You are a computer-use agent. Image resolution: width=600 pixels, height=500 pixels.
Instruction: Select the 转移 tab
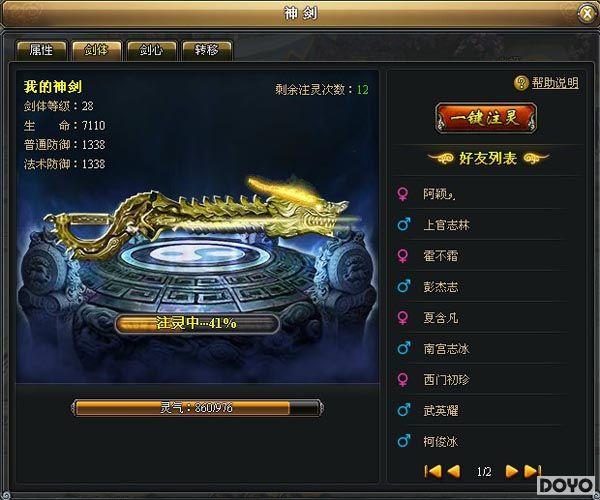click(x=207, y=50)
